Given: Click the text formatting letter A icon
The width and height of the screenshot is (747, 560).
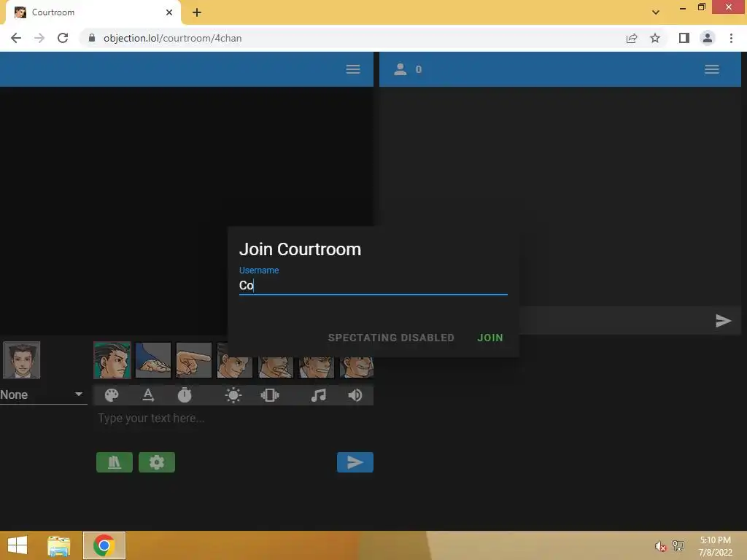Looking at the screenshot, I should click(148, 395).
